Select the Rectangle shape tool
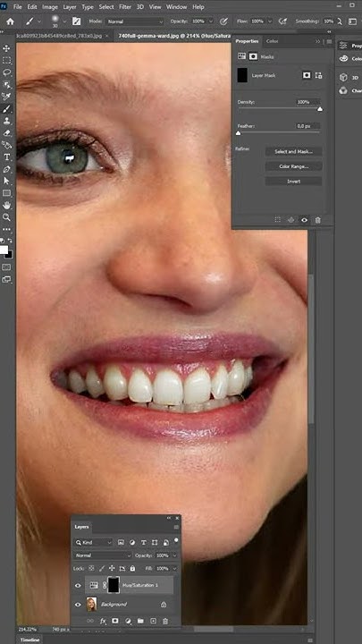 tap(7, 193)
